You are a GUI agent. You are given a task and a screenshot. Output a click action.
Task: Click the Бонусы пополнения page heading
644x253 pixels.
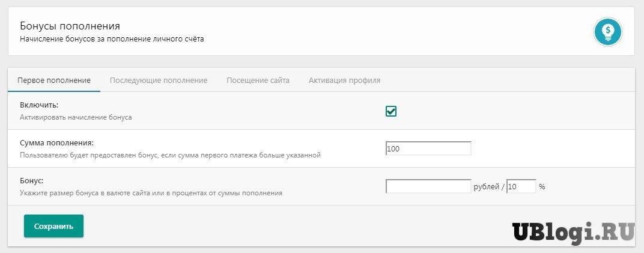[x=70, y=26]
